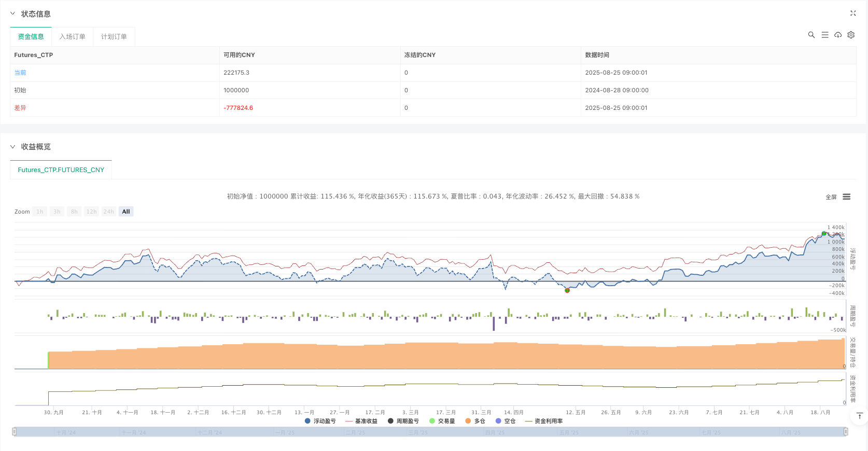Click the statistics summary line above the chart
868x451 pixels.
coord(433,196)
